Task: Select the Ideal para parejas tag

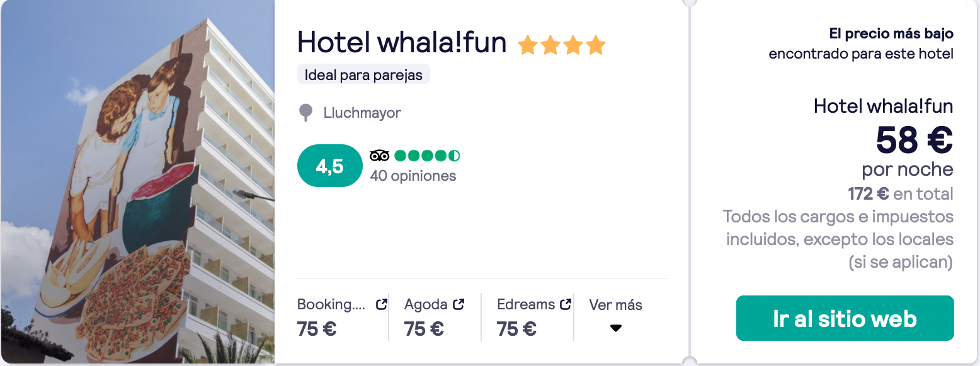Action: click(363, 74)
